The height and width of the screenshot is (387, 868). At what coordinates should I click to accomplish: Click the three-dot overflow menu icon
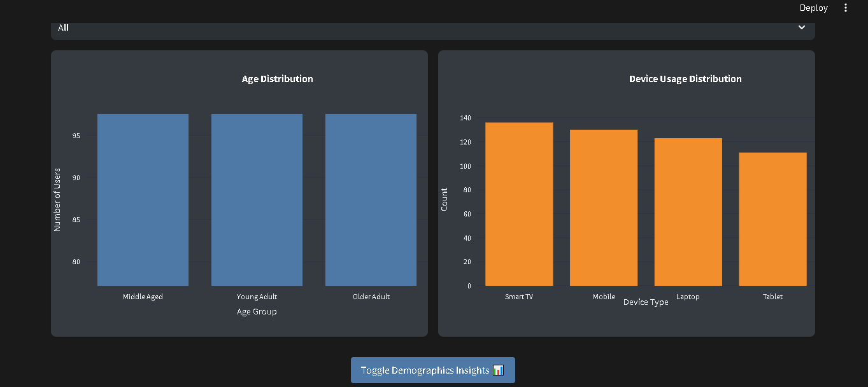pyautogui.click(x=846, y=8)
